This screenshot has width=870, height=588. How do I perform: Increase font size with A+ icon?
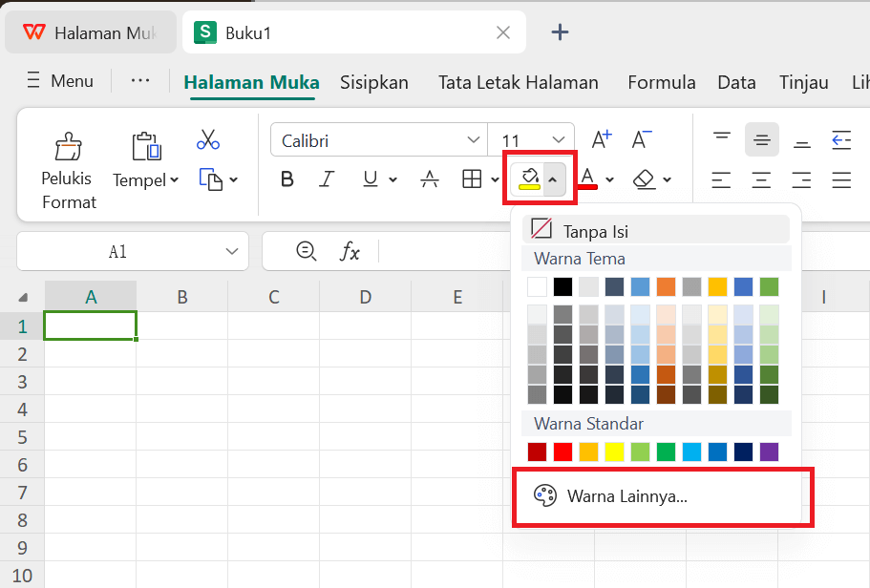pos(602,138)
